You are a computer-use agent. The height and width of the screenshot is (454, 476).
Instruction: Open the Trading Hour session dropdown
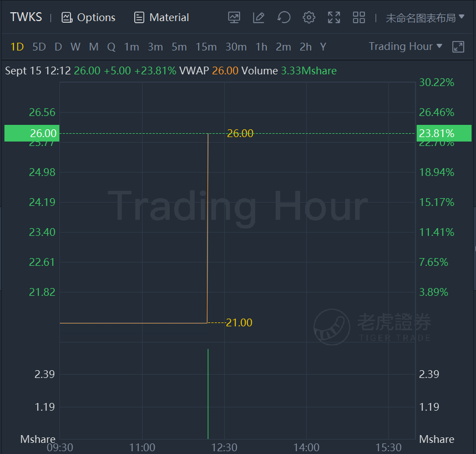(x=406, y=47)
